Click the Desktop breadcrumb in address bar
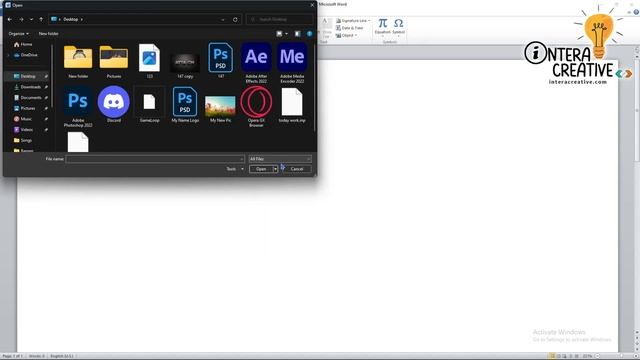This screenshot has width=640, height=360. (x=71, y=19)
